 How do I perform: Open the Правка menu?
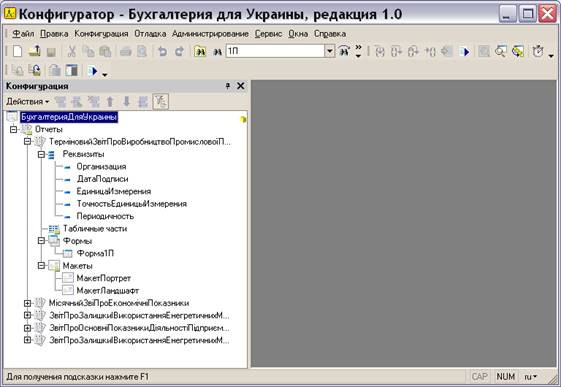tap(54, 34)
